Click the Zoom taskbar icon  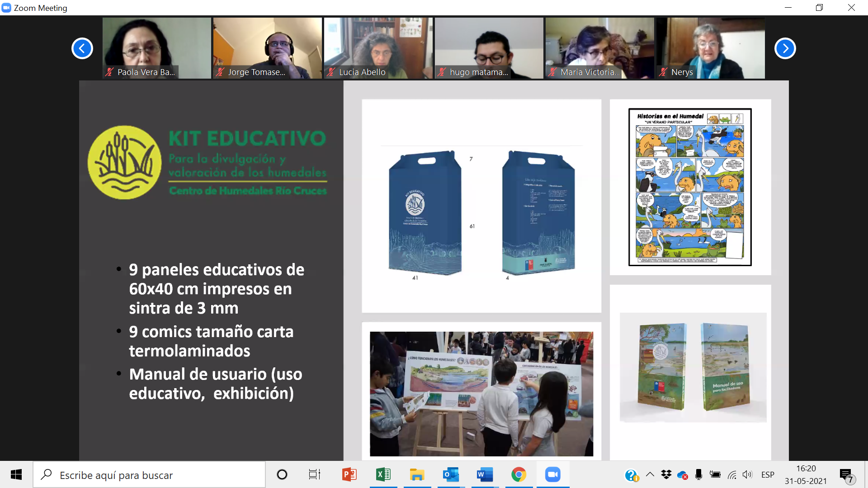[x=552, y=474]
